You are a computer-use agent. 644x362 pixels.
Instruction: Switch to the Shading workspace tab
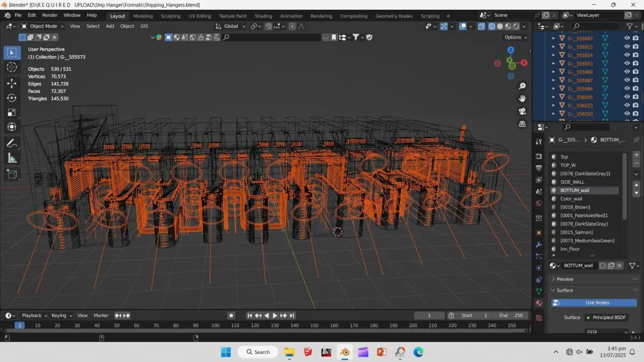pyautogui.click(x=263, y=16)
